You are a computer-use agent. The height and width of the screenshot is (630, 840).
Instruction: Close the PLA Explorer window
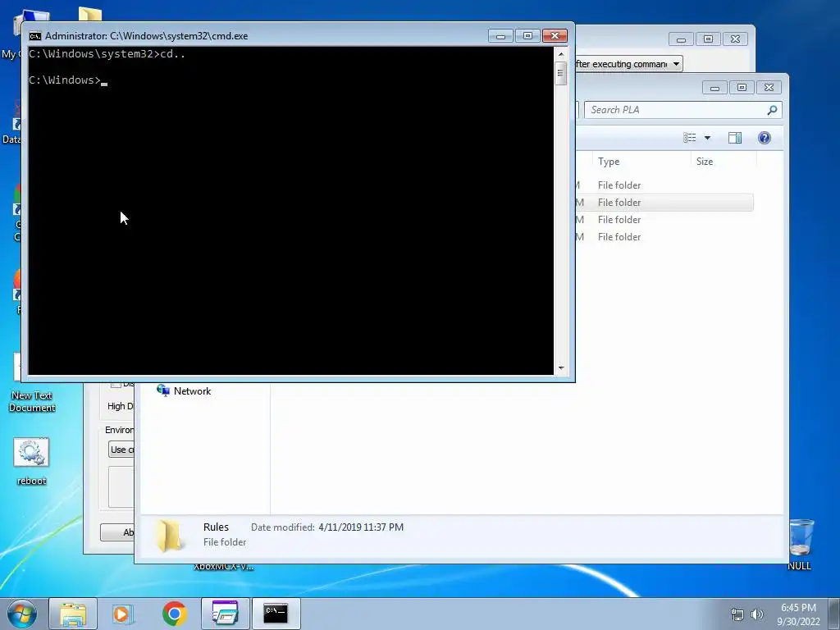click(769, 87)
